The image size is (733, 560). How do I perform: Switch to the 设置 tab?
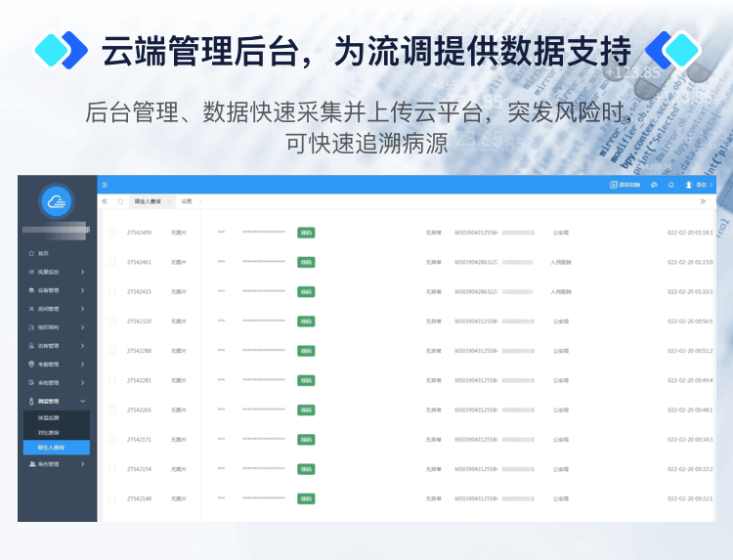point(186,201)
